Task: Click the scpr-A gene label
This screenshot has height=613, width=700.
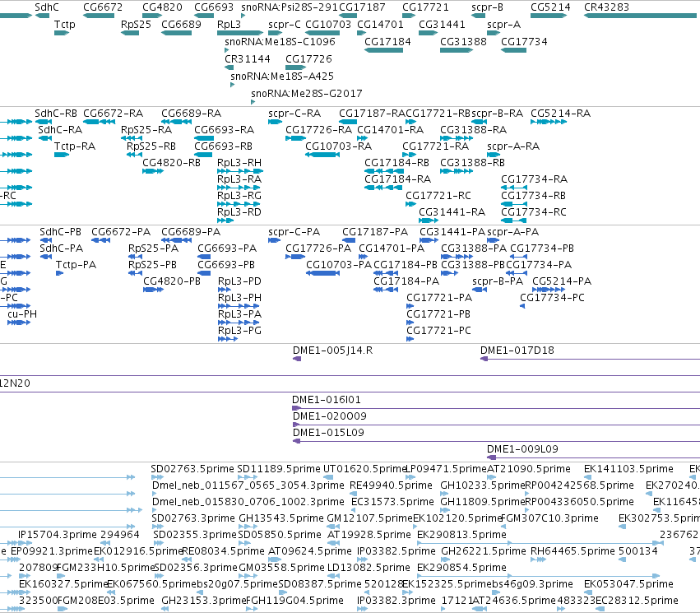Action: pos(503,25)
